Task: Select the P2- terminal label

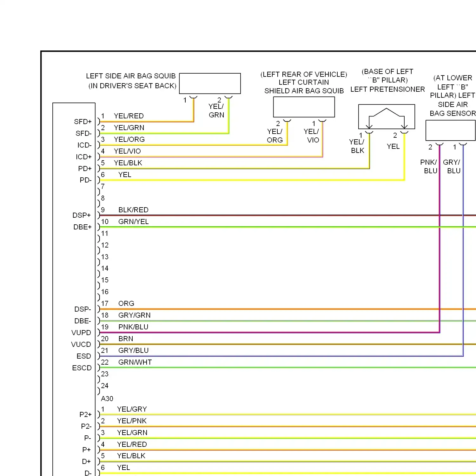Action: pyautogui.click(x=86, y=426)
